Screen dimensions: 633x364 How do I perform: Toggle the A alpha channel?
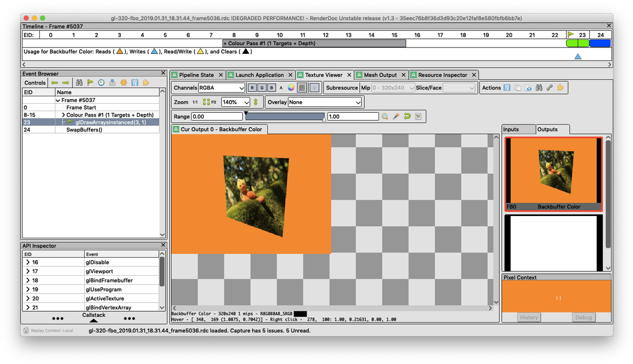pos(281,88)
